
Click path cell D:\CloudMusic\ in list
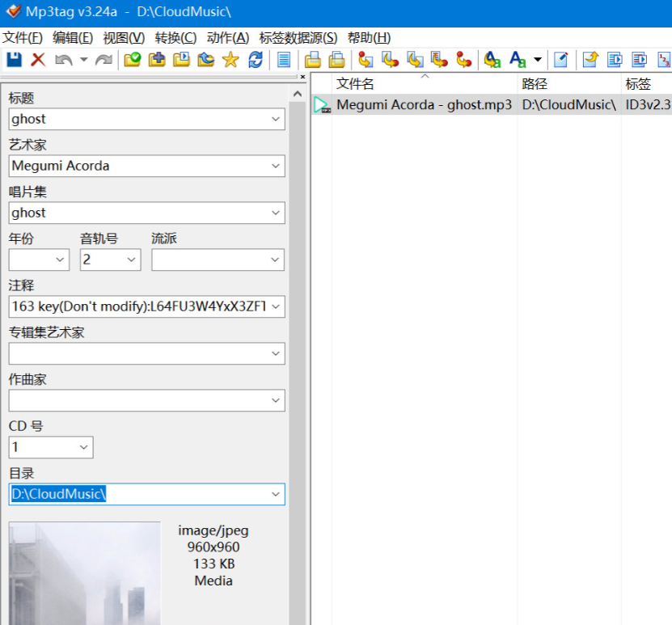(x=568, y=105)
